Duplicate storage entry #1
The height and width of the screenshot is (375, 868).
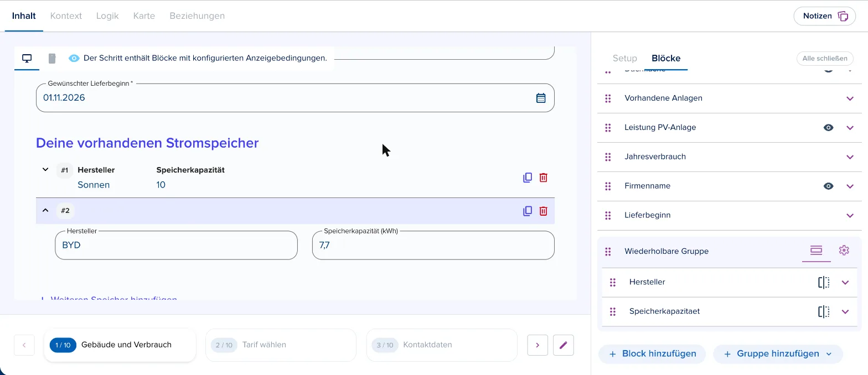point(528,178)
